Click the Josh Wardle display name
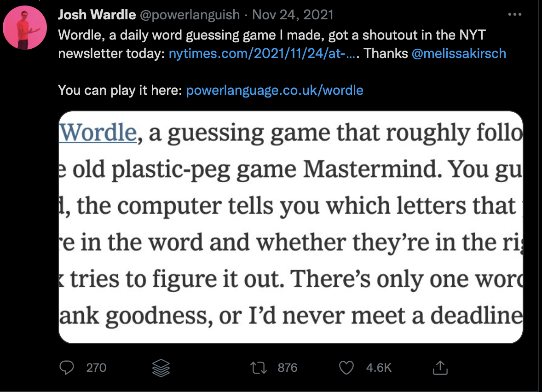Image resolution: width=542 pixels, height=392 pixels. pos(97,15)
